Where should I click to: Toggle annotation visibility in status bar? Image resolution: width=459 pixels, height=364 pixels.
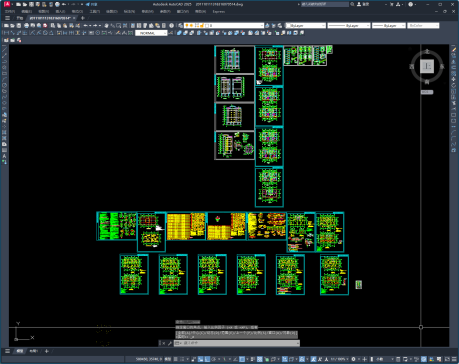(x=313, y=359)
